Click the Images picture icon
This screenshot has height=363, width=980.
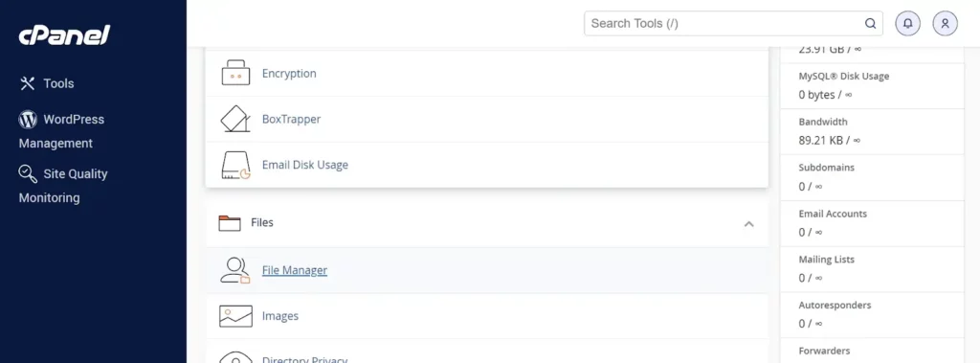pos(235,316)
